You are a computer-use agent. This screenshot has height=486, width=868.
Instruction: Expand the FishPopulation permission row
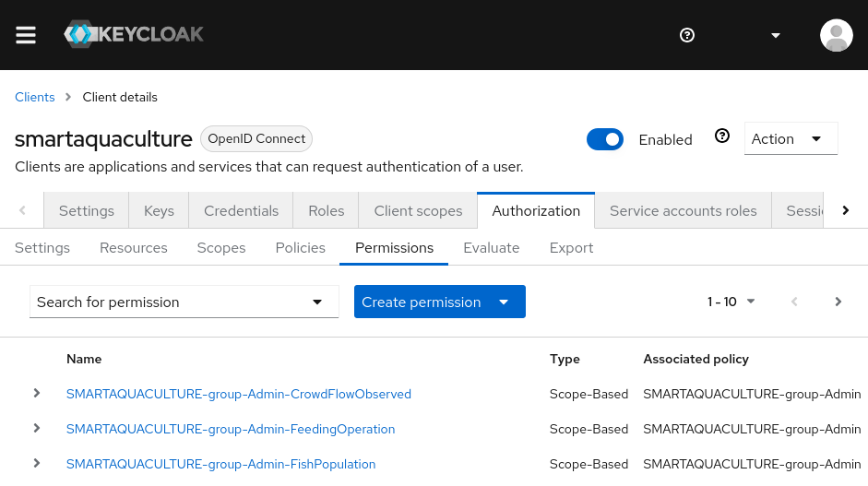[37, 463]
